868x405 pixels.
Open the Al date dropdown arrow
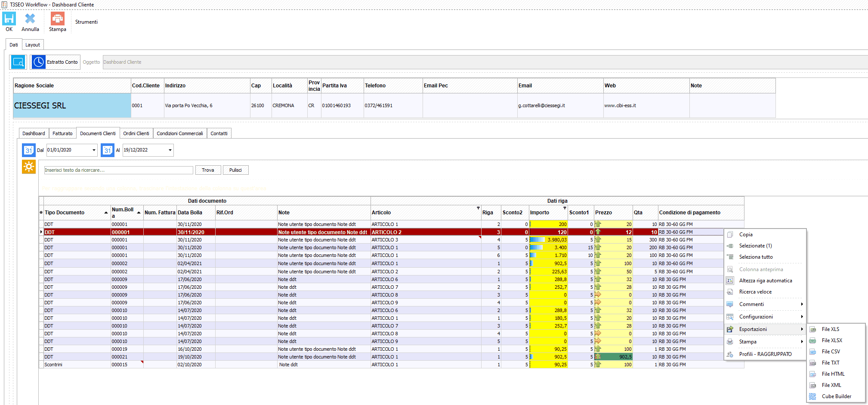[170, 150]
